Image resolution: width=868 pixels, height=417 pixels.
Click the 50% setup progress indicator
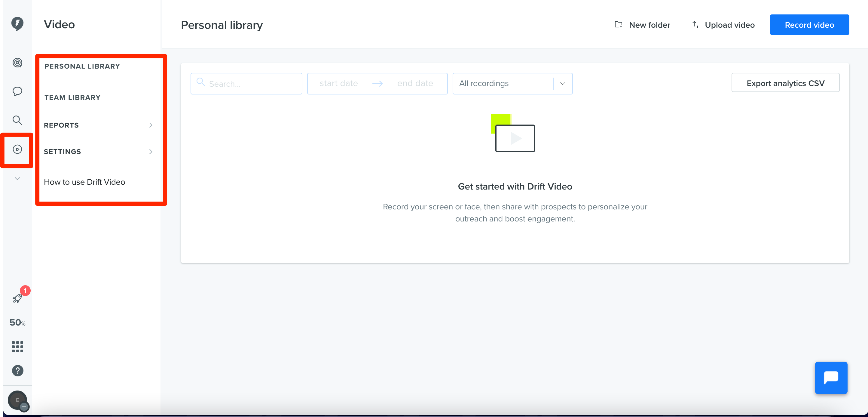point(17,323)
